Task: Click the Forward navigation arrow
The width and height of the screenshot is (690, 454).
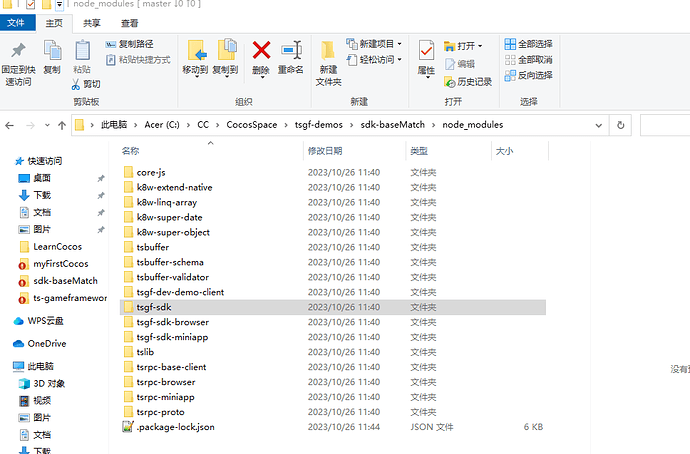Action: (x=30, y=125)
